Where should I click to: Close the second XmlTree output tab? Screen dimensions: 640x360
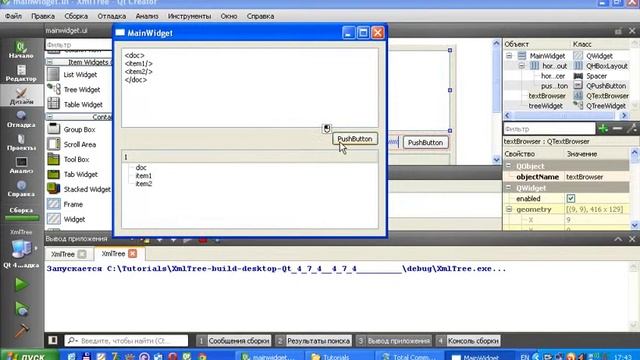tap(133, 253)
